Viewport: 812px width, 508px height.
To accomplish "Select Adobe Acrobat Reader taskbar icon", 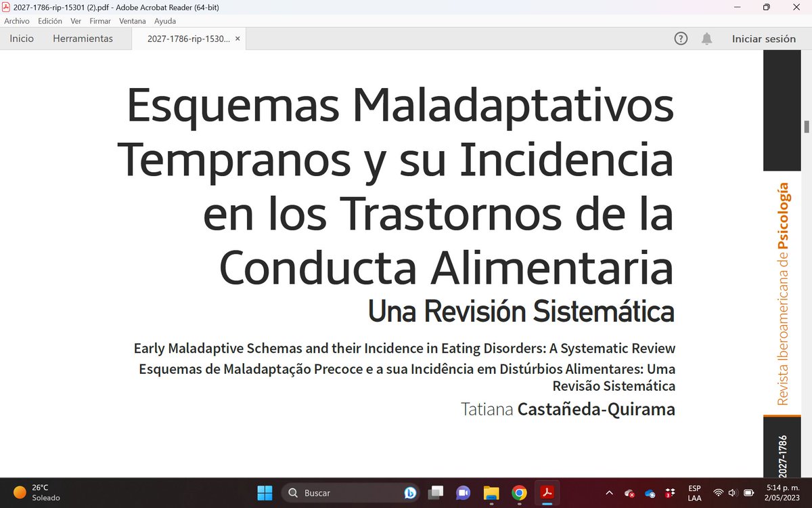I will click(546, 492).
